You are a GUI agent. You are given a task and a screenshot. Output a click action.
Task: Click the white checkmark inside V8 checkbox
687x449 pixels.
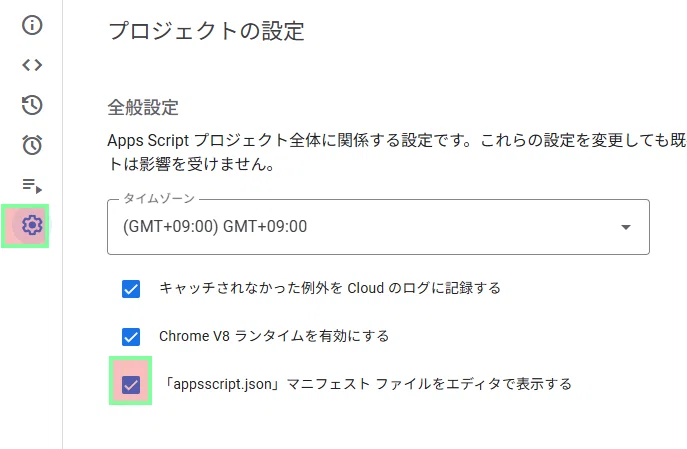pyautogui.click(x=131, y=337)
